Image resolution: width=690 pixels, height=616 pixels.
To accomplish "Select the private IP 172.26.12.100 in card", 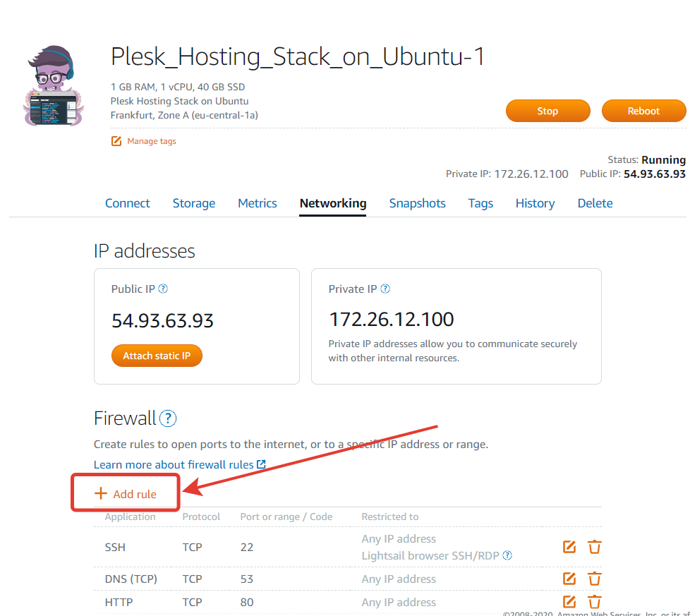I will [391, 319].
